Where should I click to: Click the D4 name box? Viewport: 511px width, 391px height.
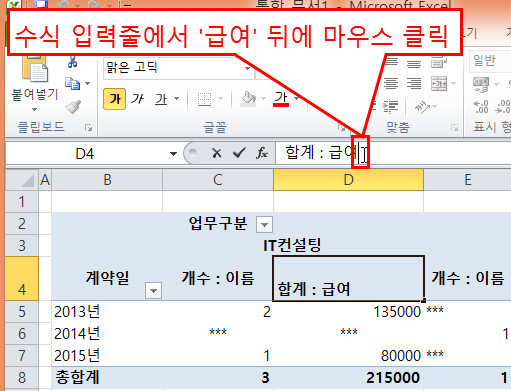[86, 154]
